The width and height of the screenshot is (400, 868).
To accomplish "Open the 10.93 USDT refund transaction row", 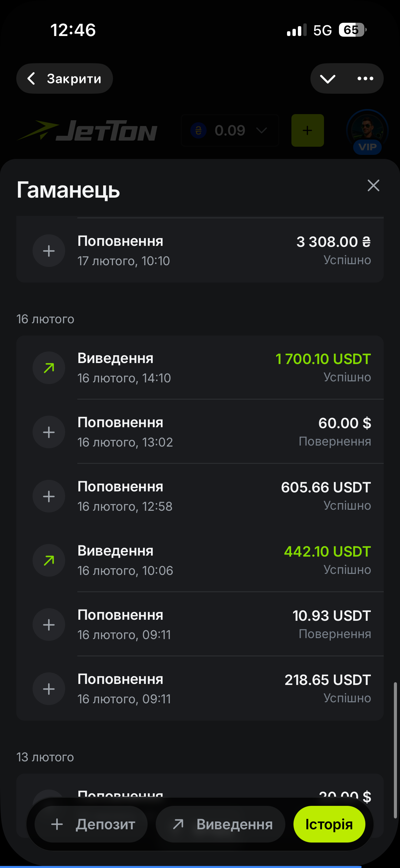I will tap(224, 625).
